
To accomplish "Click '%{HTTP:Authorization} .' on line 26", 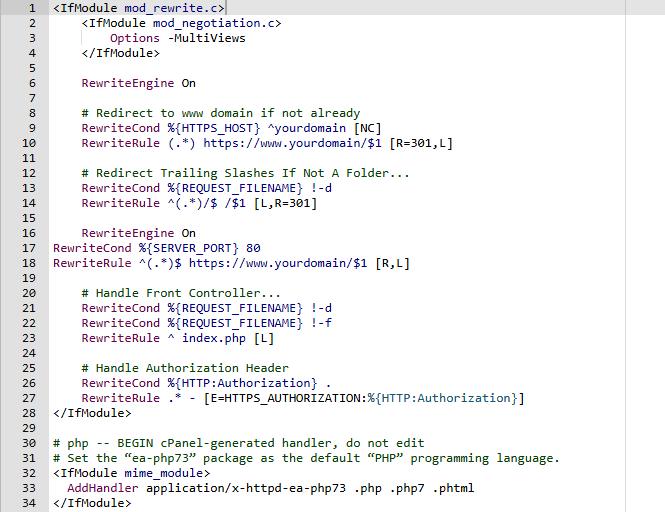I will coord(249,383).
